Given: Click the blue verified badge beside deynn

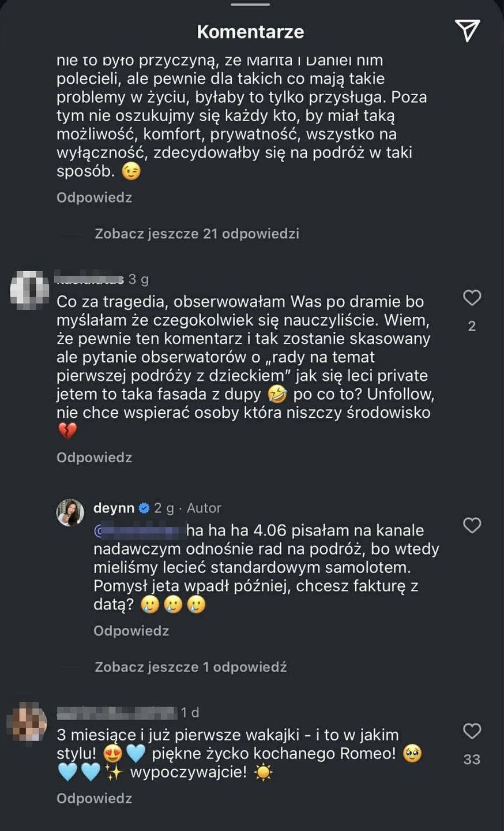Looking at the screenshot, I should click(x=144, y=508).
